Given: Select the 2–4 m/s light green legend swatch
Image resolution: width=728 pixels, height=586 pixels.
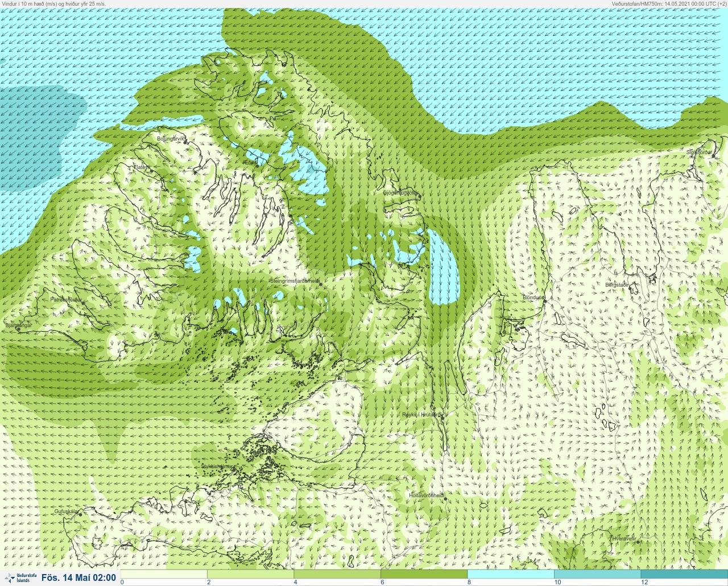Looking at the screenshot, I should (x=250, y=574).
